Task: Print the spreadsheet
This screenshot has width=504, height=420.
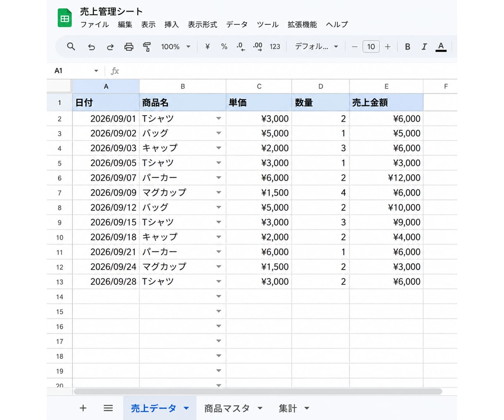Action: (x=129, y=47)
